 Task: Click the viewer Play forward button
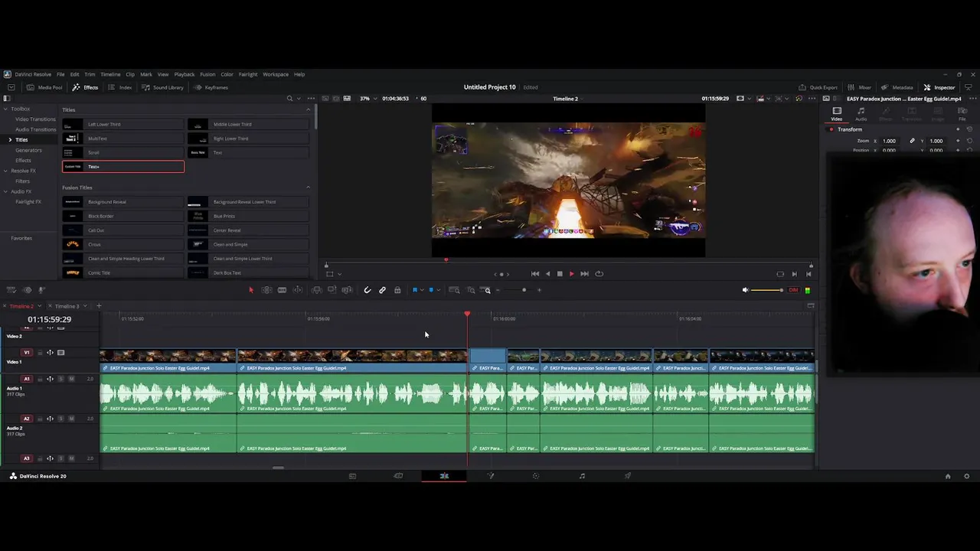[x=571, y=274]
